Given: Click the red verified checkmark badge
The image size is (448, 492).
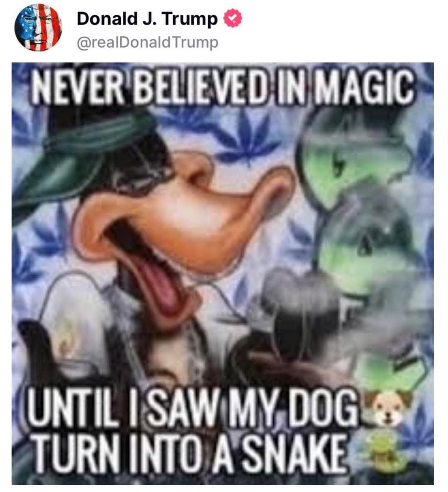Looking at the screenshot, I should pyautogui.click(x=233, y=19).
